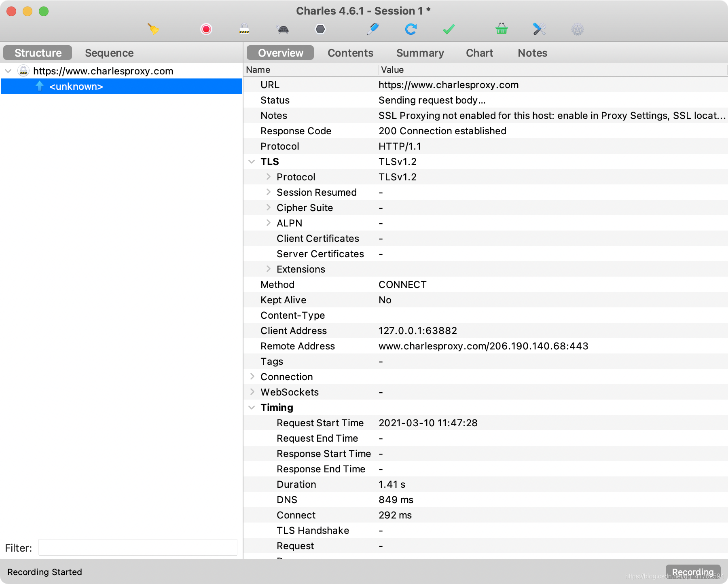Expand the Cipher Suite row

point(268,207)
